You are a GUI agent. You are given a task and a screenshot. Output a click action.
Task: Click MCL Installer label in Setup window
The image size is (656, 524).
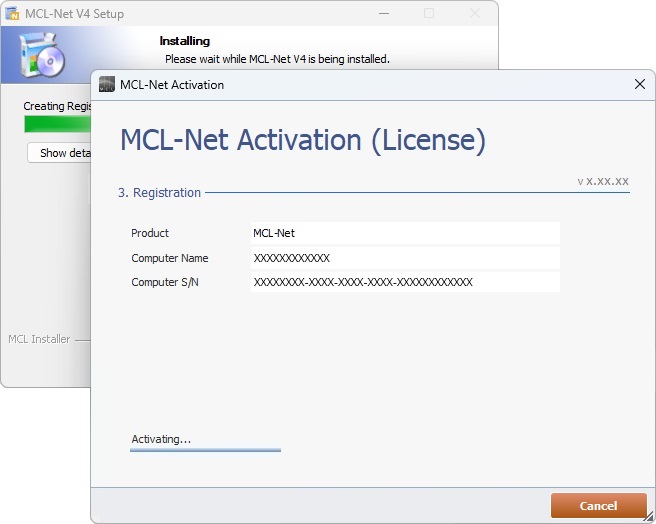tap(39, 339)
